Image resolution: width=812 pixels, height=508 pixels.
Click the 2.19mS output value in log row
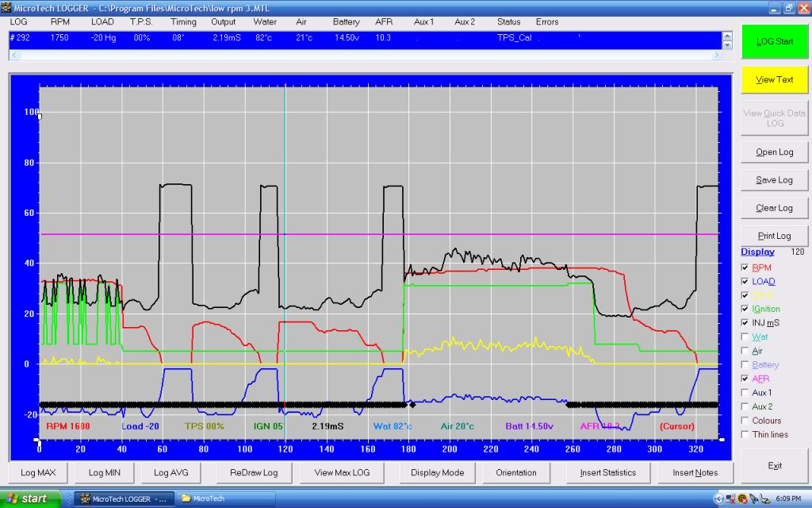pos(226,38)
